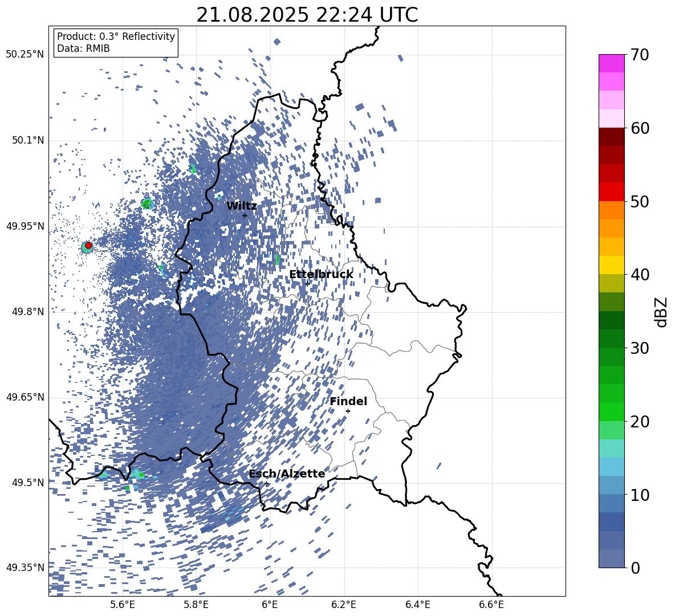This screenshot has width=675, height=616.
Task: Click the blue colorbar segment below 10
Action: (611, 503)
